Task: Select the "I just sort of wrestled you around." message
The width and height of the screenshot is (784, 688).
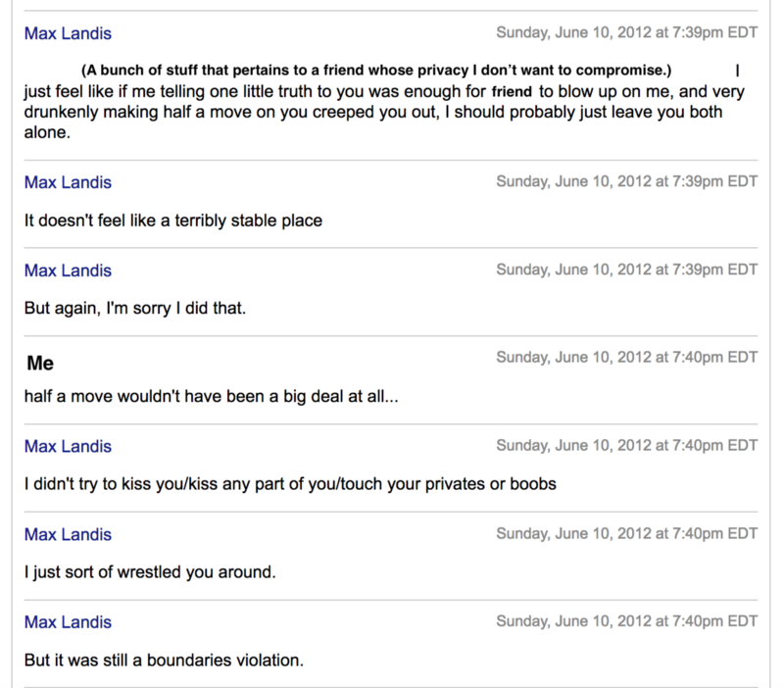Action: coord(149,571)
